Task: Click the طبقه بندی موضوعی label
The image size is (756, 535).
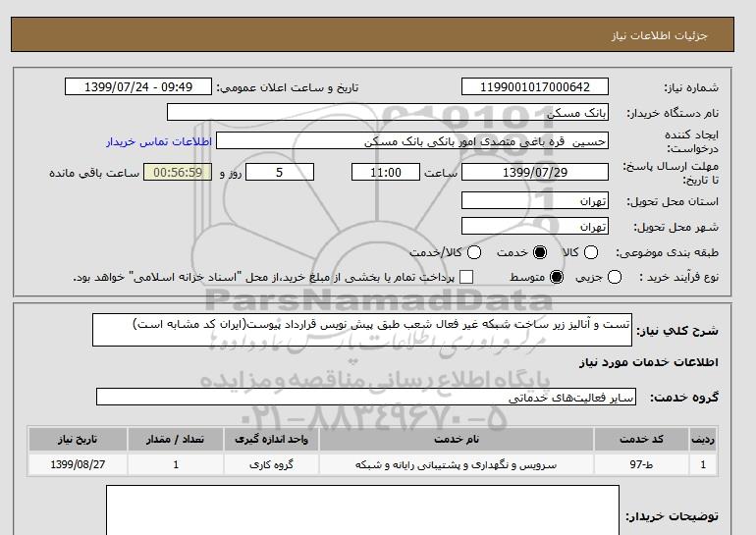Action: point(667,252)
